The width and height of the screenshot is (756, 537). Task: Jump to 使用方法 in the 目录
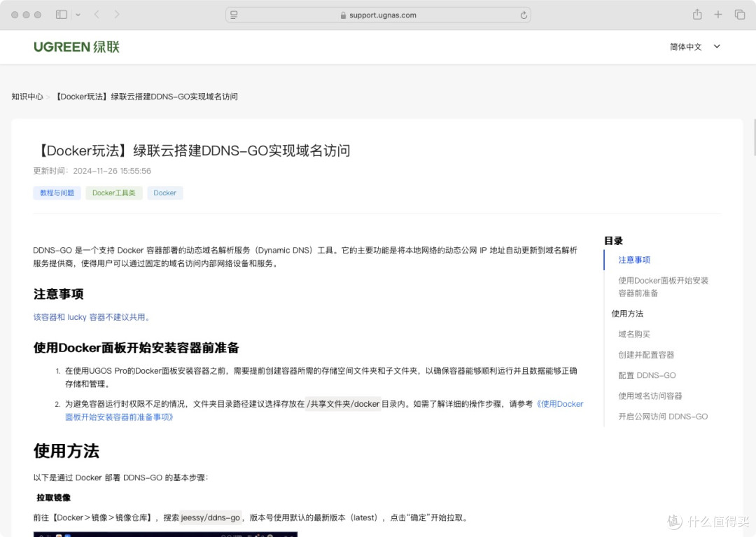click(x=627, y=314)
